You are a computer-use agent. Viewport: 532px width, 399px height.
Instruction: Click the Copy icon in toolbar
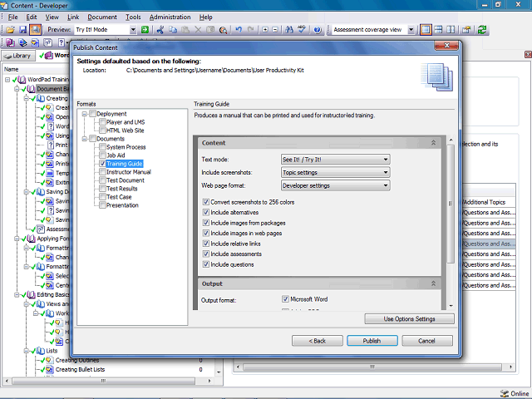[x=173, y=30]
